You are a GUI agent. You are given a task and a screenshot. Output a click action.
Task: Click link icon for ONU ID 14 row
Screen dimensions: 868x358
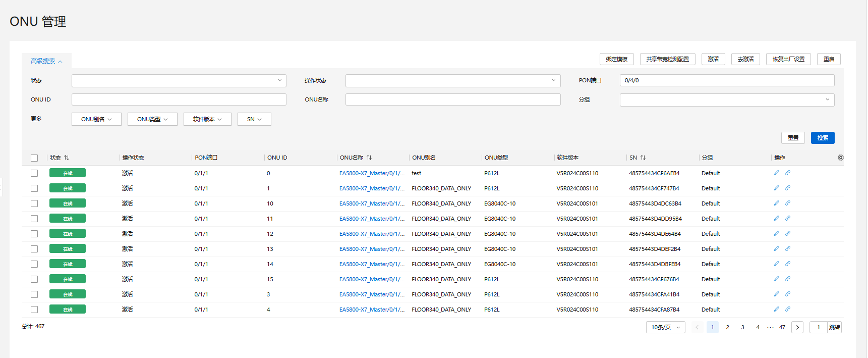[x=787, y=264]
